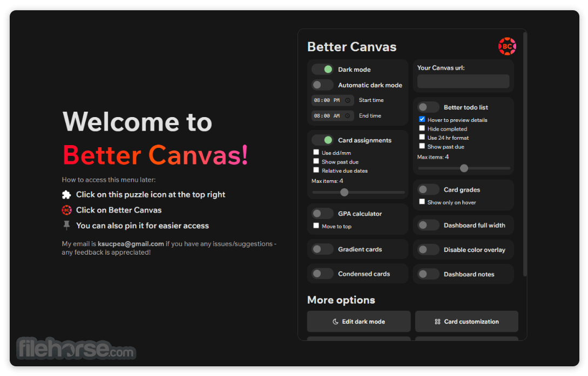Click the Your Canvas url input box
The width and height of the screenshot is (588, 376).
point(463,81)
